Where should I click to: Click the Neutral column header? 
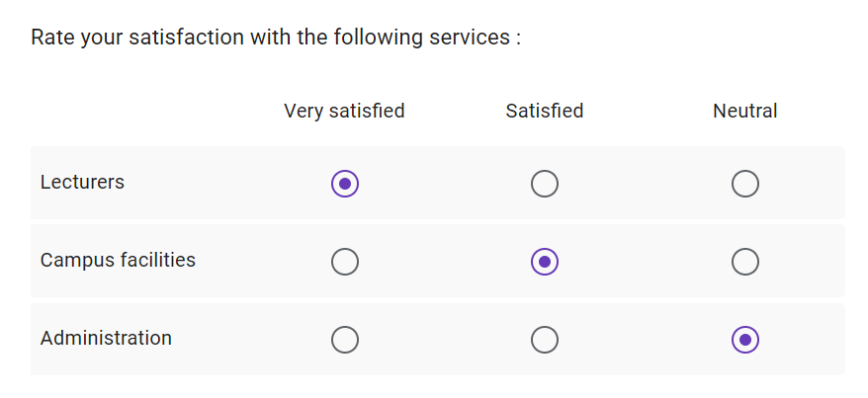745,111
